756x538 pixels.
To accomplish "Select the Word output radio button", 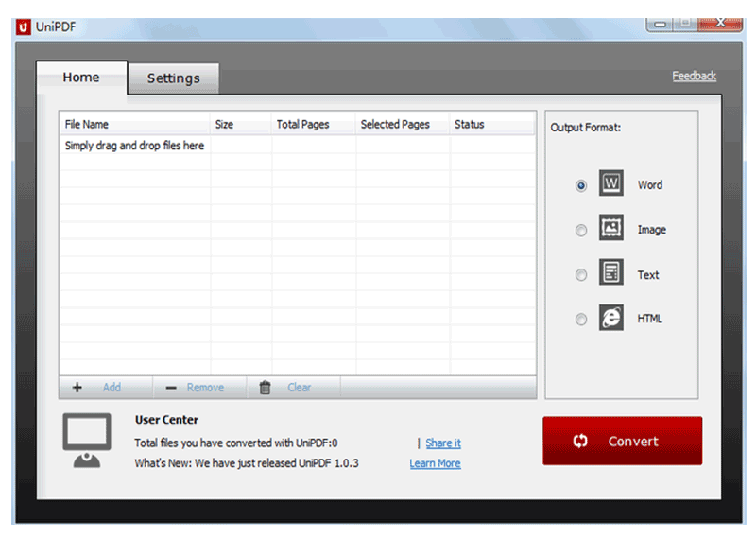I will 581,185.
